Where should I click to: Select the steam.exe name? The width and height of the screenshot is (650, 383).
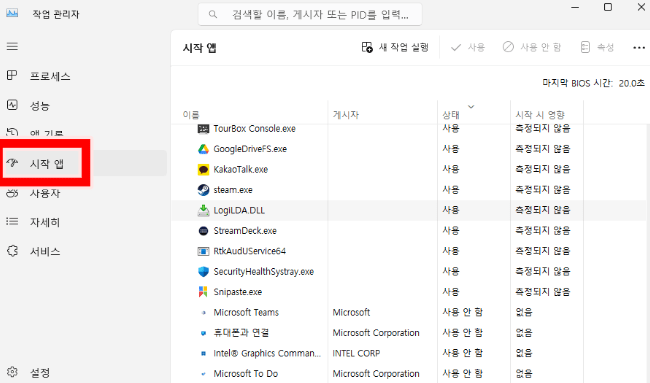[x=233, y=190]
